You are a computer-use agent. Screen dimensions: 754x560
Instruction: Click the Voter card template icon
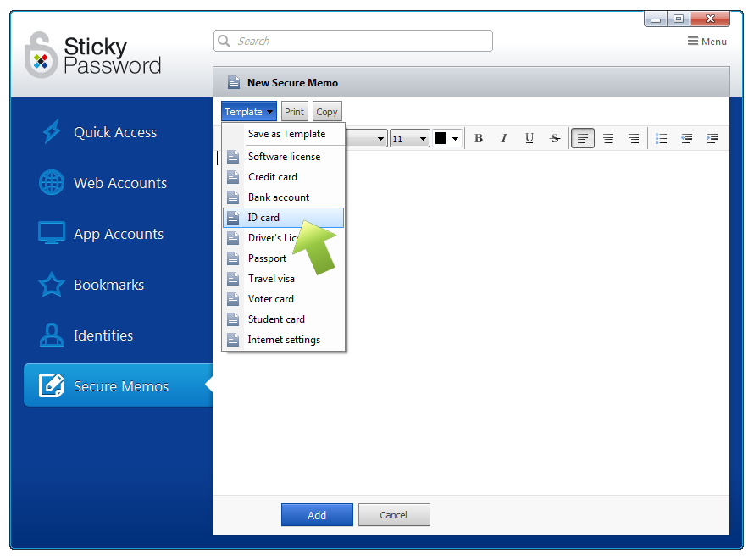(233, 299)
